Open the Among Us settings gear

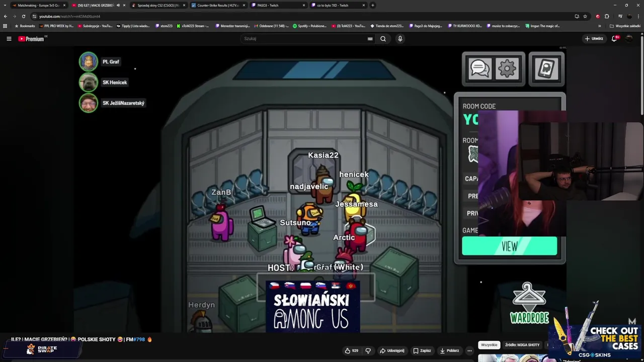[507, 69]
